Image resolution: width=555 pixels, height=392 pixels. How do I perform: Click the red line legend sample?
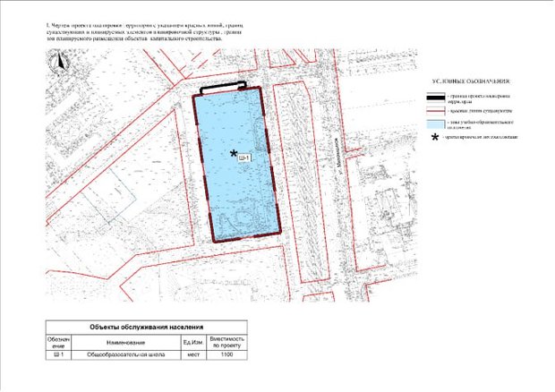click(x=436, y=109)
